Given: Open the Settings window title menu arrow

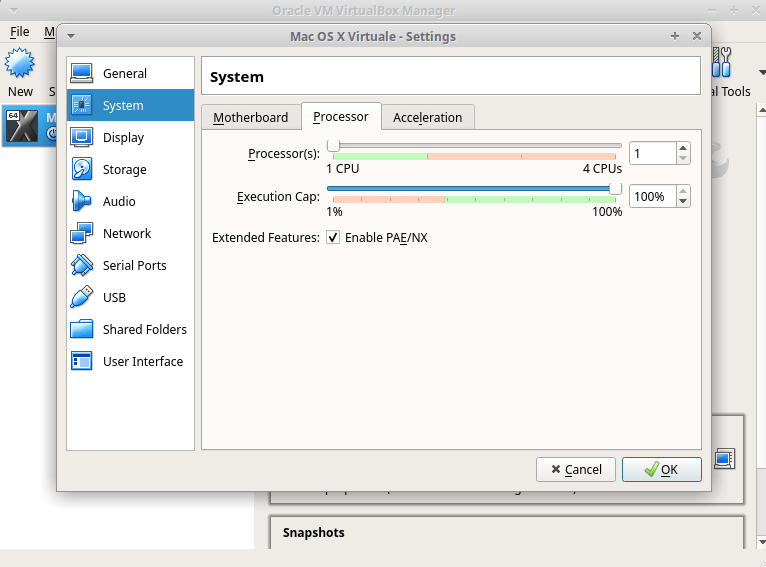Looking at the screenshot, I should (71, 36).
